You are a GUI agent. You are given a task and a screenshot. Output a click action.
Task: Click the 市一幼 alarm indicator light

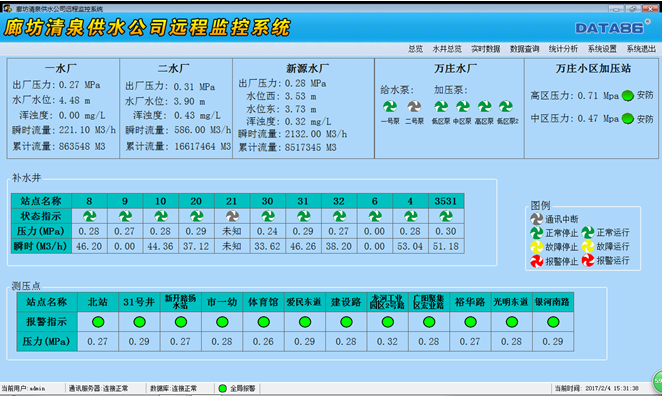pos(222,322)
